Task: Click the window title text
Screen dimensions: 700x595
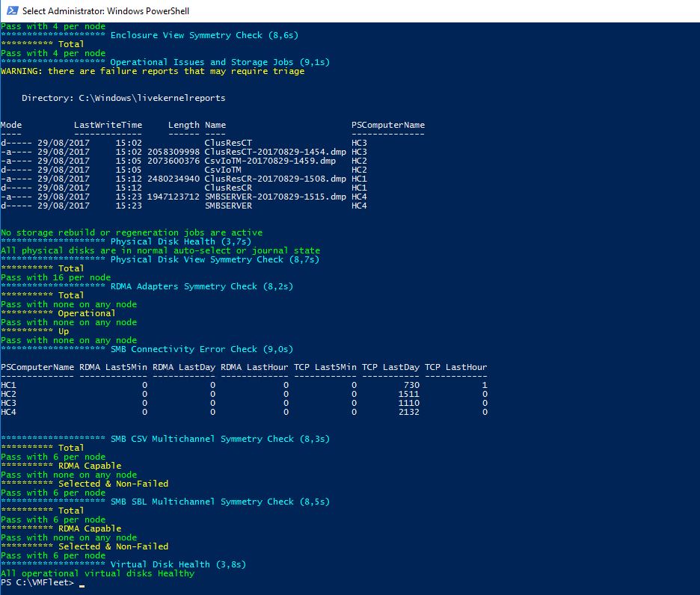Action: [105, 10]
